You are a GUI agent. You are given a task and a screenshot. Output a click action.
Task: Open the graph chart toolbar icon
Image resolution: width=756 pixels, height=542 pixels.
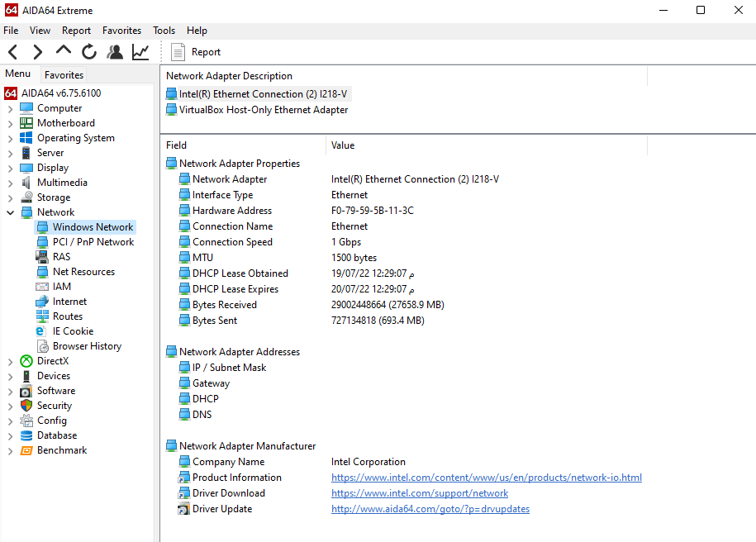pos(140,51)
